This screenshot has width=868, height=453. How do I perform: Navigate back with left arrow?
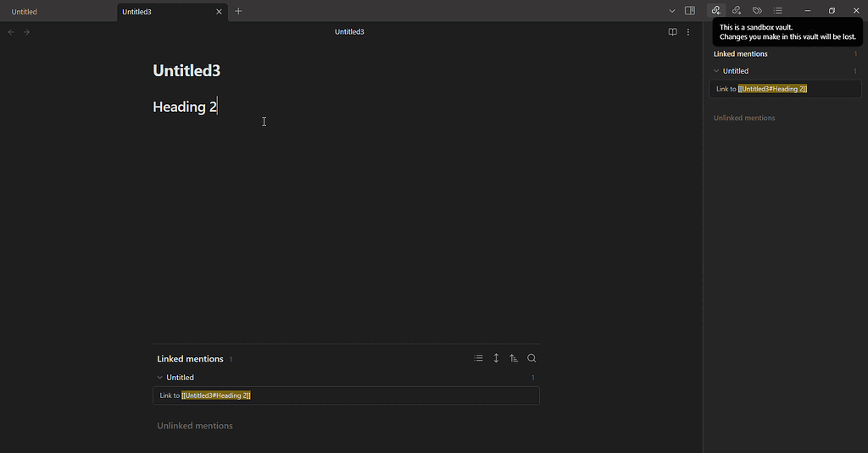click(11, 32)
